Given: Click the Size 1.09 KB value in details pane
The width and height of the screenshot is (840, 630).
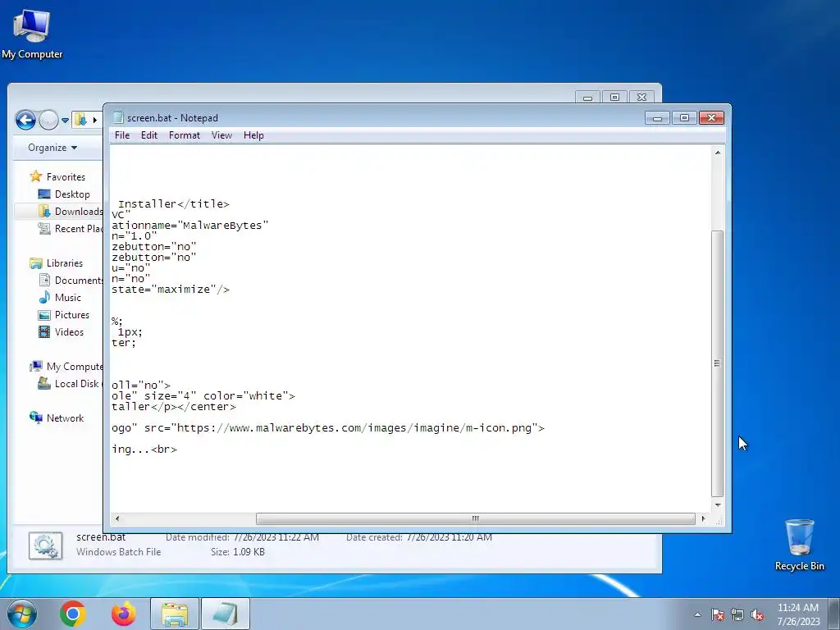Looking at the screenshot, I should point(249,552).
